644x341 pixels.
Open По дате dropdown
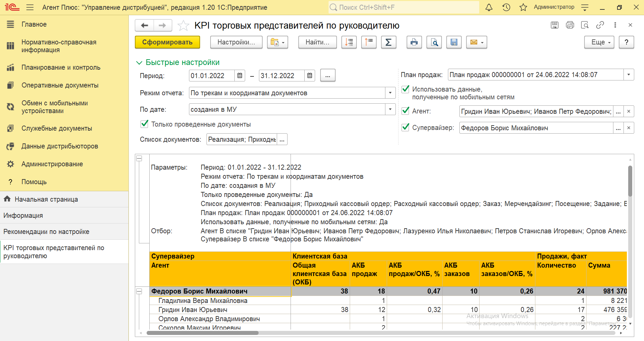[390, 109]
